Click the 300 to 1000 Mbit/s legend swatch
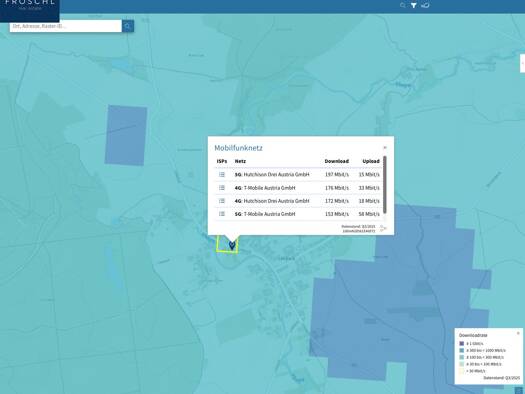This screenshot has width=525, height=394. click(x=462, y=350)
